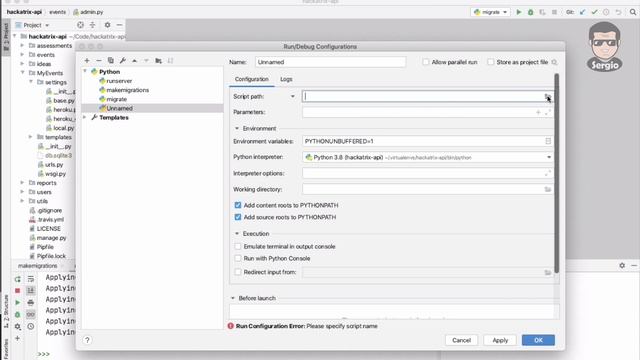
Task: Click the Apply button
Action: point(500,340)
